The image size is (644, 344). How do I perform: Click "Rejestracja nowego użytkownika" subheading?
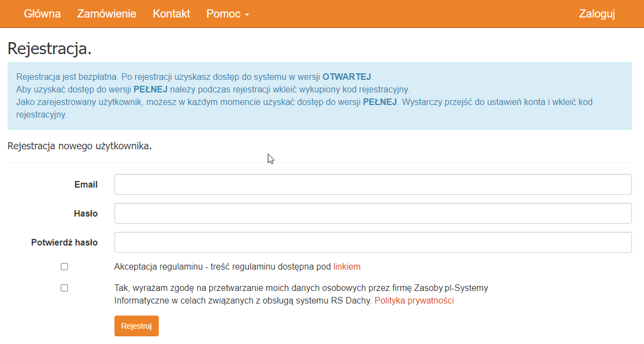pos(79,147)
